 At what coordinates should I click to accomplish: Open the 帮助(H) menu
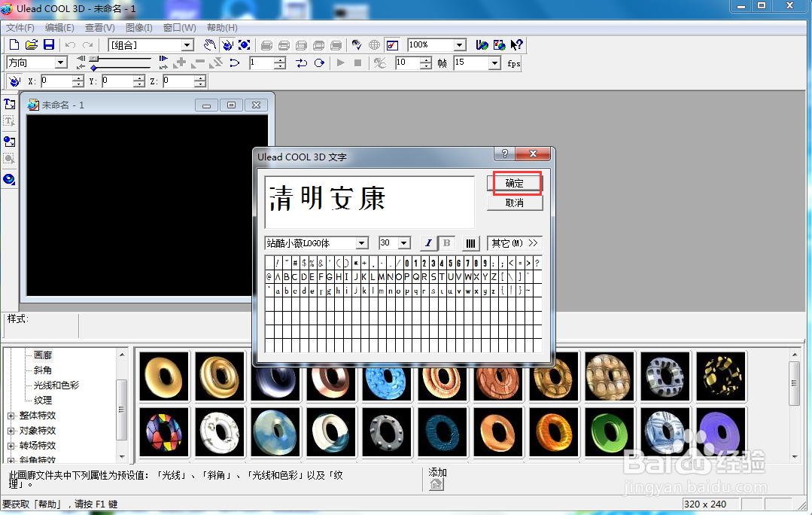222,27
